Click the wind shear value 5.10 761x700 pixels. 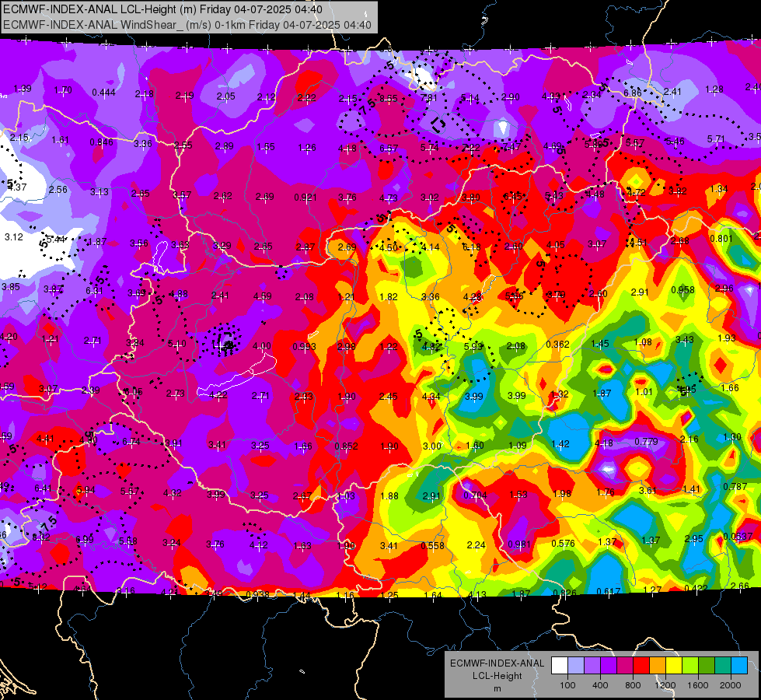coord(176,344)
